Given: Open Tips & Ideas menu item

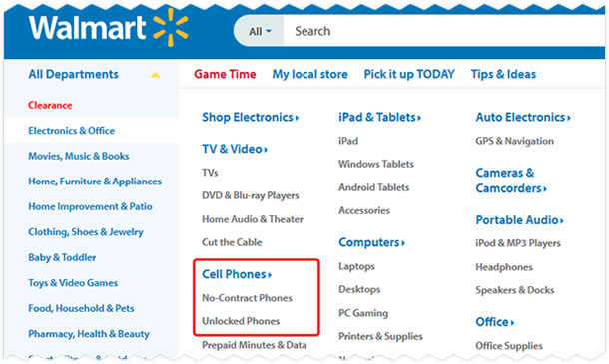Looking at the screenshot, I should (503, 74).
